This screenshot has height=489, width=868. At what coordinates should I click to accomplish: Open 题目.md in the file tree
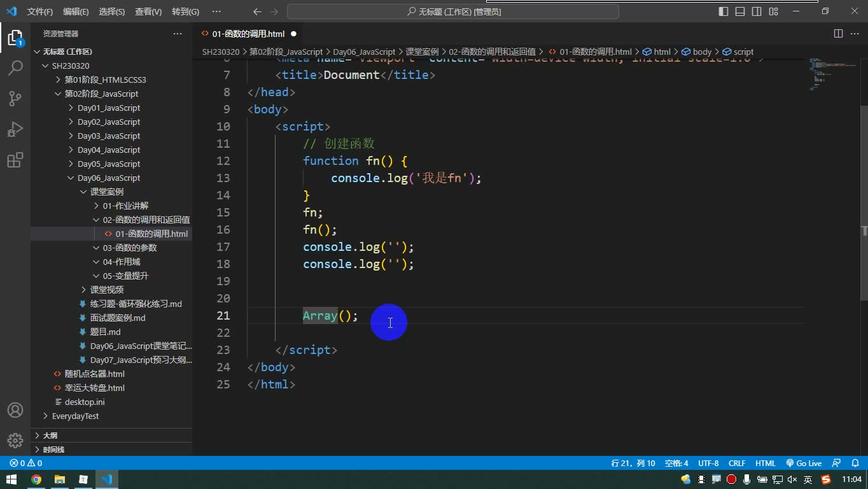point(105,332)
